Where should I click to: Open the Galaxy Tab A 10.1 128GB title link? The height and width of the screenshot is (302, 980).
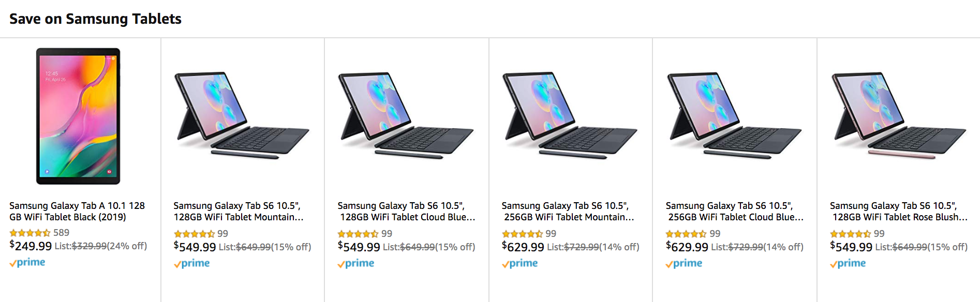click(x=77, y=211)
